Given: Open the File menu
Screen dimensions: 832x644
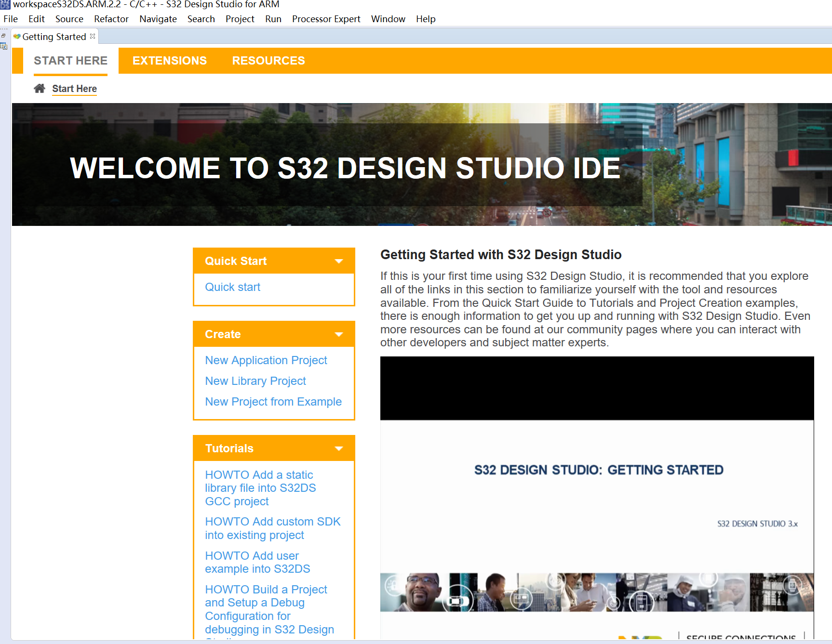Looking at the screenshot, I should click(11, 19).
